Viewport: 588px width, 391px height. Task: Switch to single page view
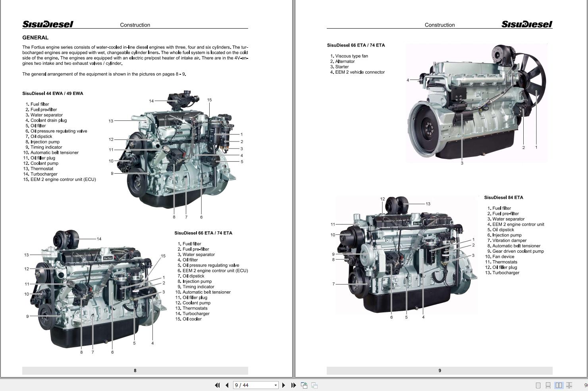click(x=538, y=385)
